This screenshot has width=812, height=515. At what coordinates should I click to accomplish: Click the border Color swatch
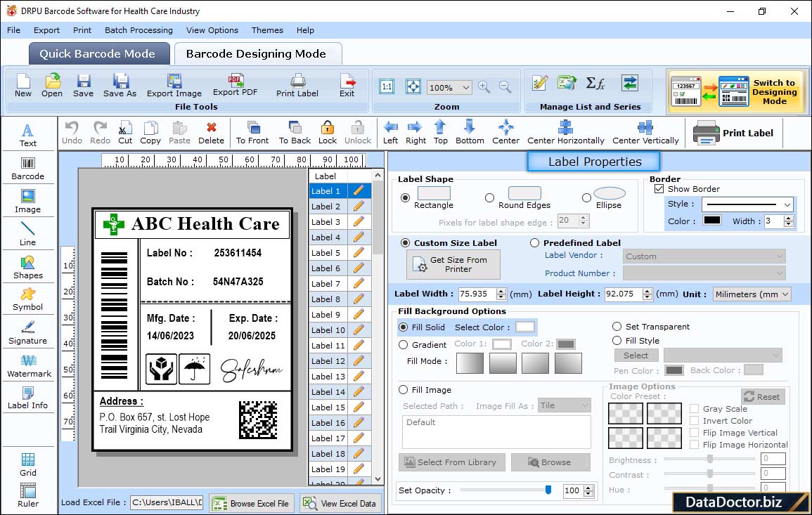point(712,221)
